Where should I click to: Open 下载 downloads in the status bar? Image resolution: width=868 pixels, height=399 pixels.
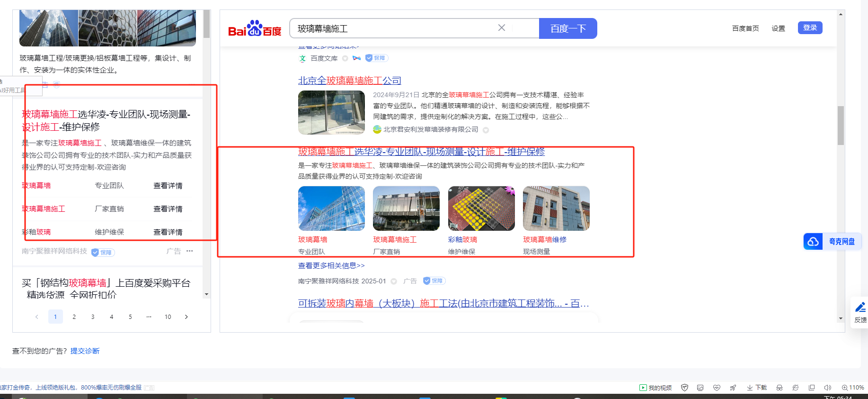pyautogui.click(x=757, y=388)
